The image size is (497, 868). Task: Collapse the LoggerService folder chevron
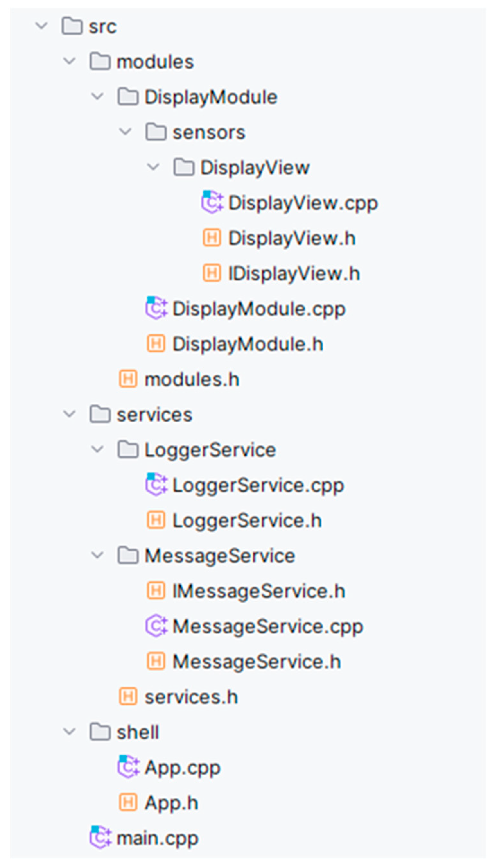98,449
